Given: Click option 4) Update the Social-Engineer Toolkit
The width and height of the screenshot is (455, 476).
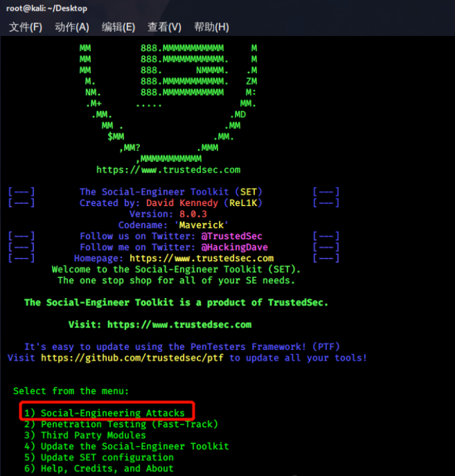Looking at the screenshot, I should pos(127,446).
